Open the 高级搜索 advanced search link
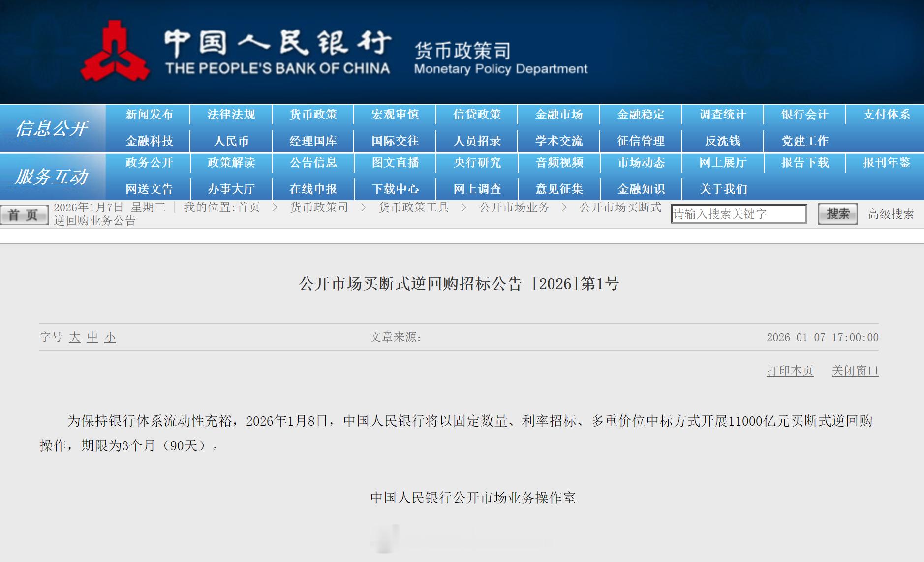Viewport: 924px width, 562px height. click(891, 214)
